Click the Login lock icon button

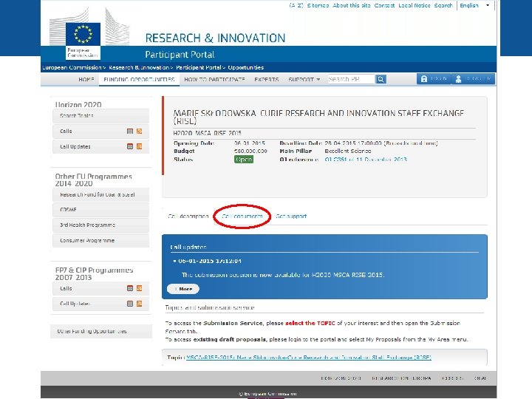pos(434,79)
